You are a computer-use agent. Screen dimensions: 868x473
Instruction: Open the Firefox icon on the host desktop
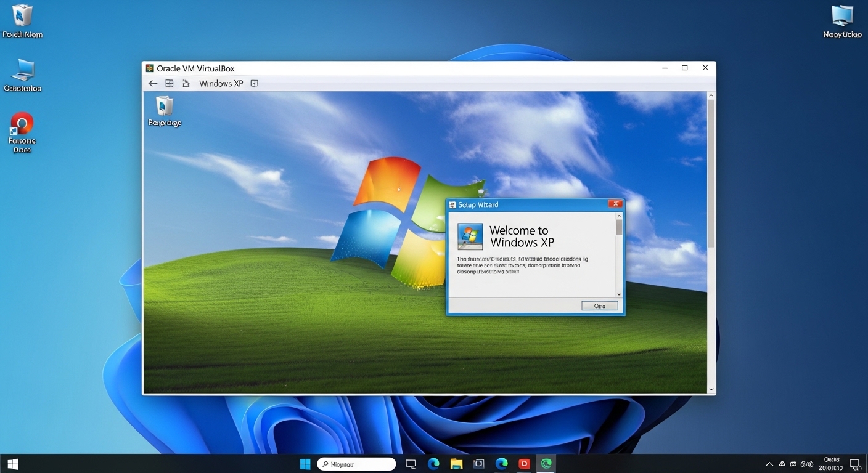click(22, 123)
